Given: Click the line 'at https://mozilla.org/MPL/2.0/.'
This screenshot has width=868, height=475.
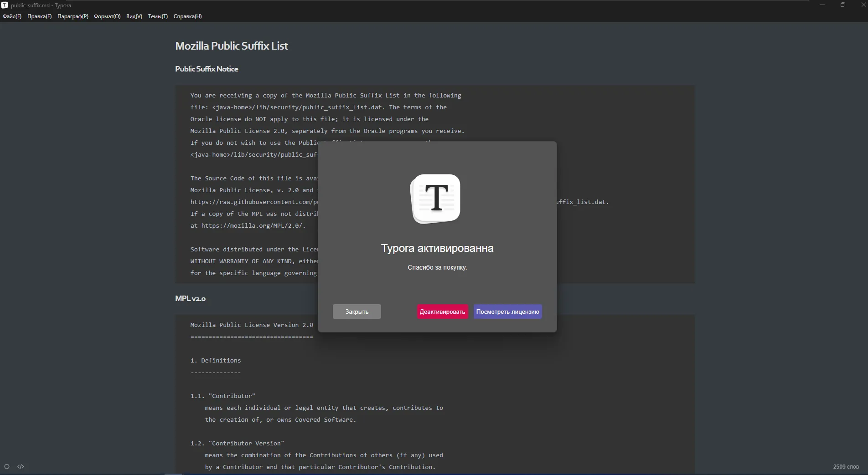Looking at the screenshot, I should point(248,226).
